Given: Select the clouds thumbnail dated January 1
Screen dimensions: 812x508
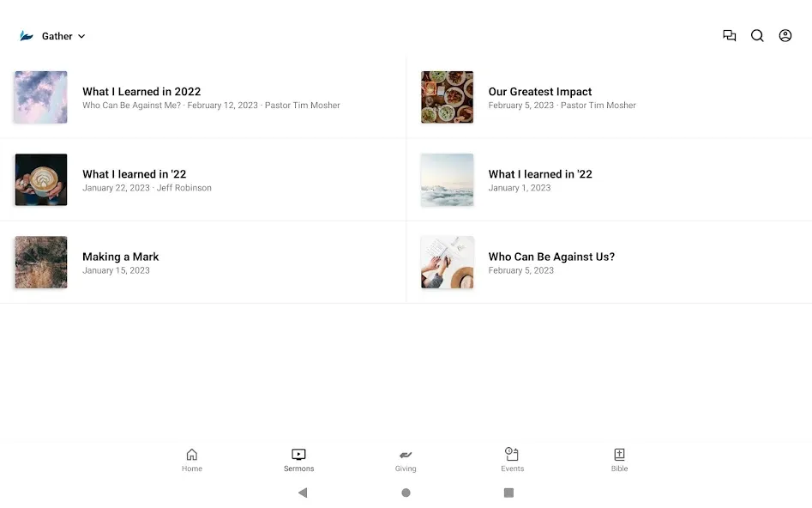Looking at the screenshot, I should (x=447, y=180).
